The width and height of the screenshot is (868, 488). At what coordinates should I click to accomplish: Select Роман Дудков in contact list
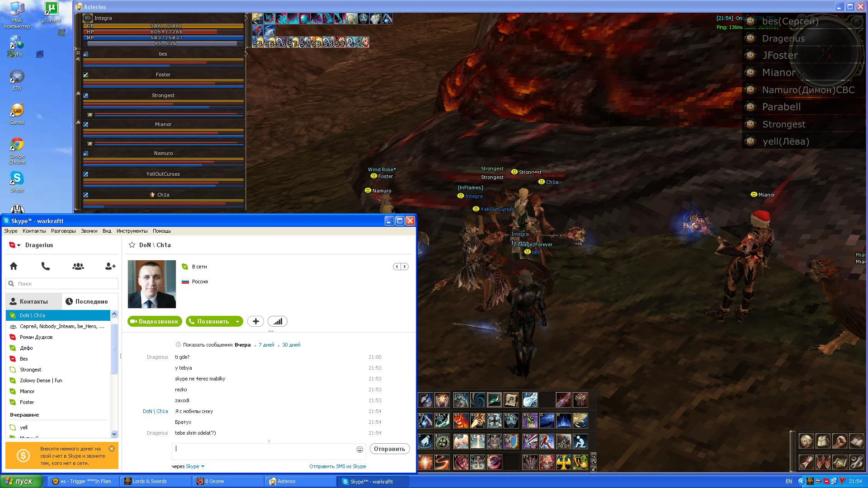pos(58,337)
